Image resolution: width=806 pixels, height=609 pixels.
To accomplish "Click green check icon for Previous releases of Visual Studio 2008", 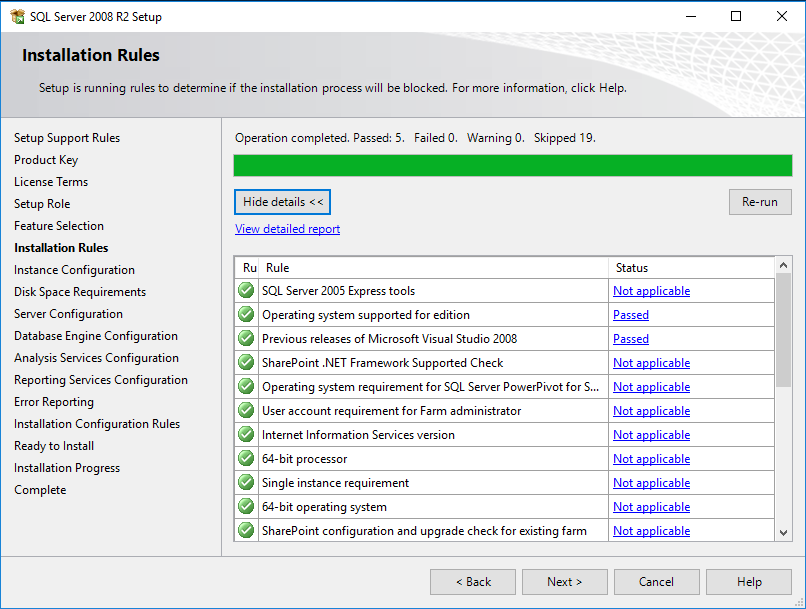I will coord(246,339).
